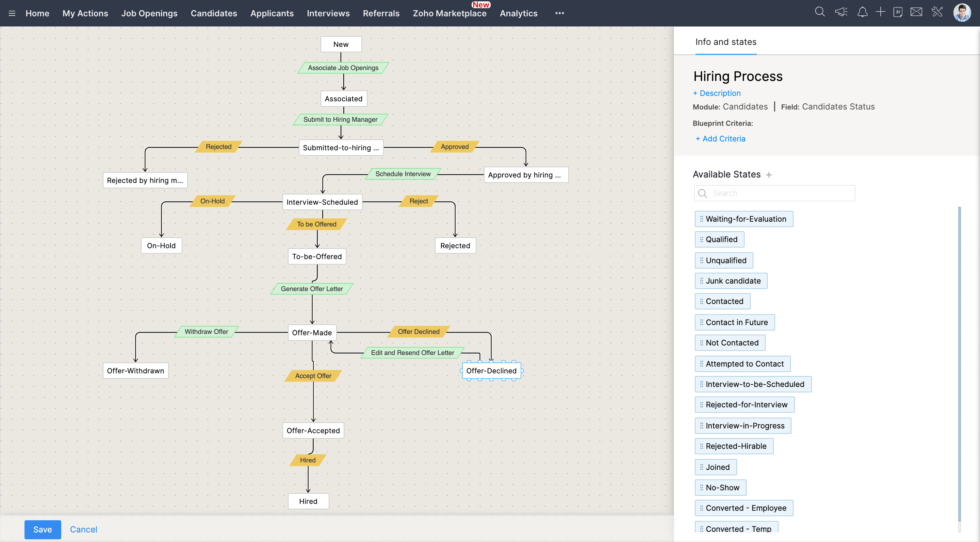Open the setup tools icon
The image size is (980, 542).
pos(937,12)
